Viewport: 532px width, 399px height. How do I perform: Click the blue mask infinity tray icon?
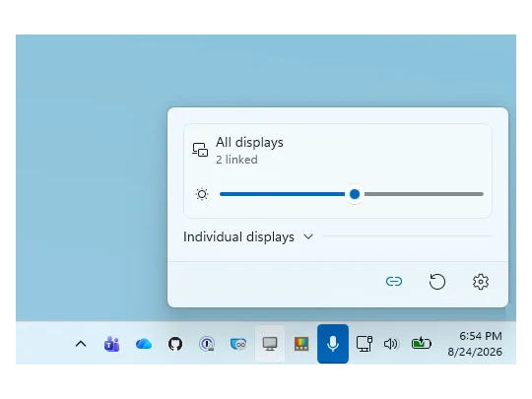click(238, 344)
